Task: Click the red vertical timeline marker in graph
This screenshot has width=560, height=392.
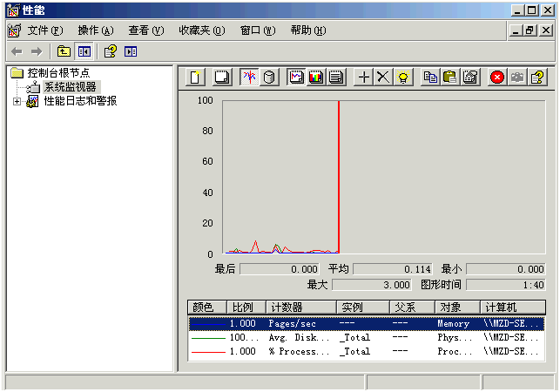Action: (x=339, y=177)
